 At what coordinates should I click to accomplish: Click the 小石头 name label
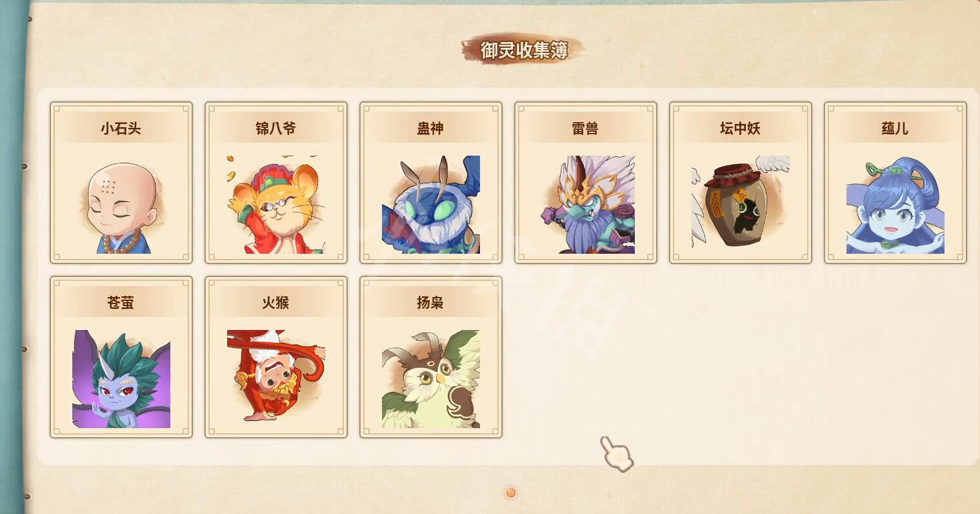[x=121, y=128]
